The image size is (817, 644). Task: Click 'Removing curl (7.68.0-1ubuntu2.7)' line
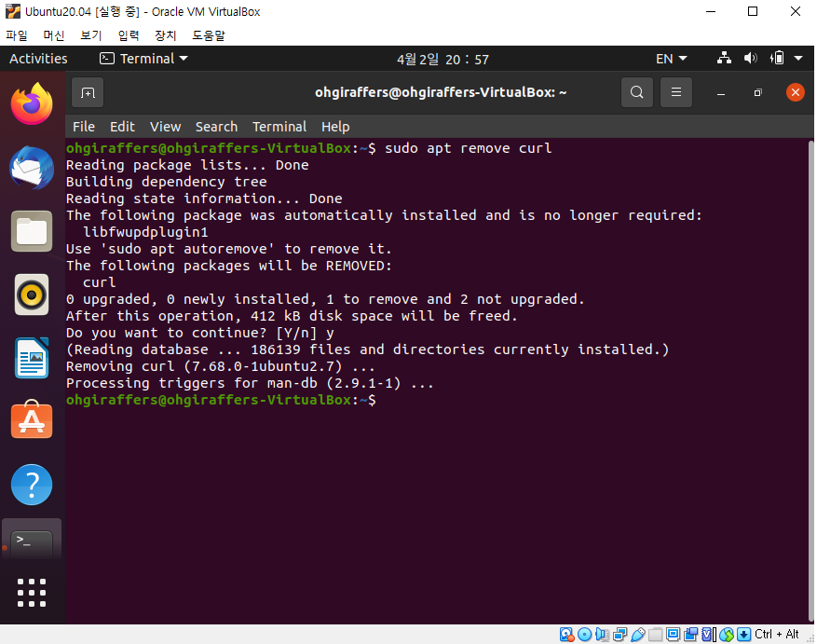point(221,366)
